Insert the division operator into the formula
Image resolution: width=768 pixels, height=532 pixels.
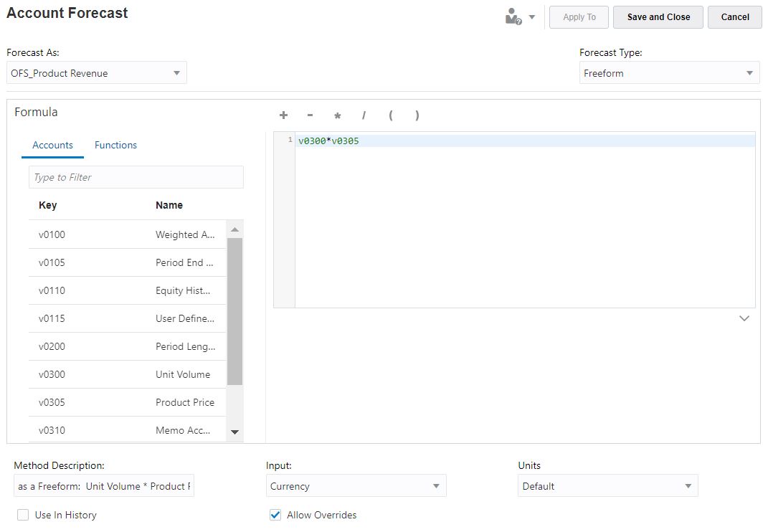tap(364, 115)
